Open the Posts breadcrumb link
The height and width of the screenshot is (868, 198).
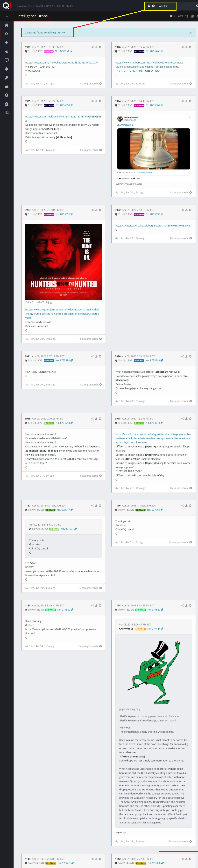pyautogui.click(x=180, y=16)
